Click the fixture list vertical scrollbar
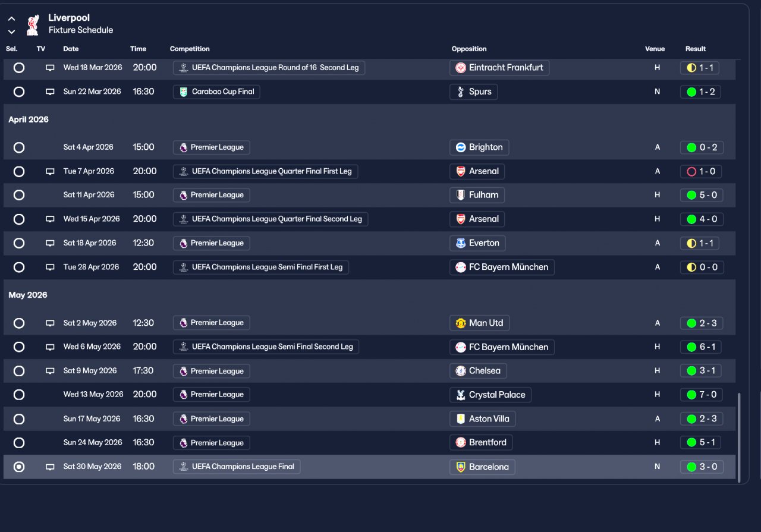Viewport: 761px width, 532px height. pyautogui.click(x=740, y=437)
